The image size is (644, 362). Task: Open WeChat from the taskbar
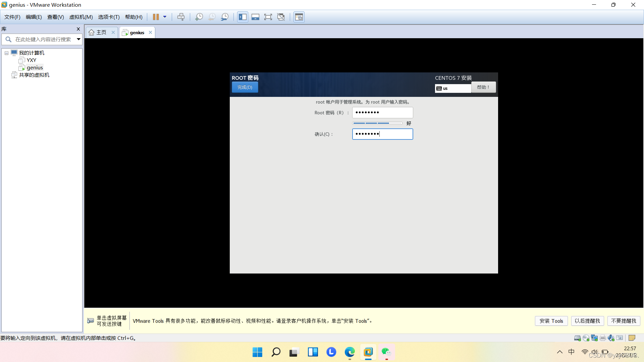386,352
